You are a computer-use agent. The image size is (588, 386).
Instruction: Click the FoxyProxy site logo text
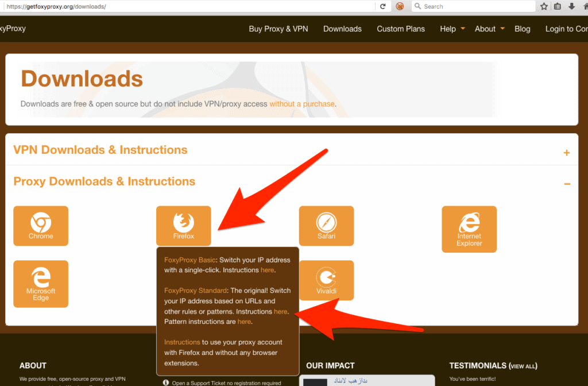coord(13,29)
